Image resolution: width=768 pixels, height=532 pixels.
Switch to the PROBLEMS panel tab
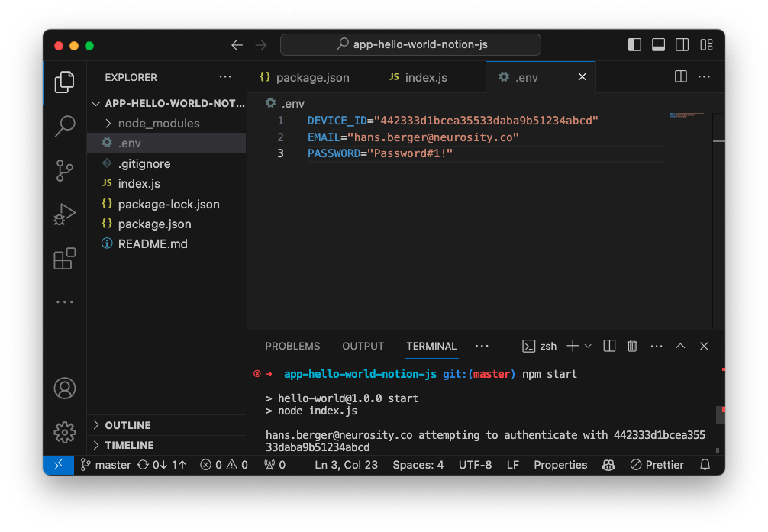click(292, 346)
